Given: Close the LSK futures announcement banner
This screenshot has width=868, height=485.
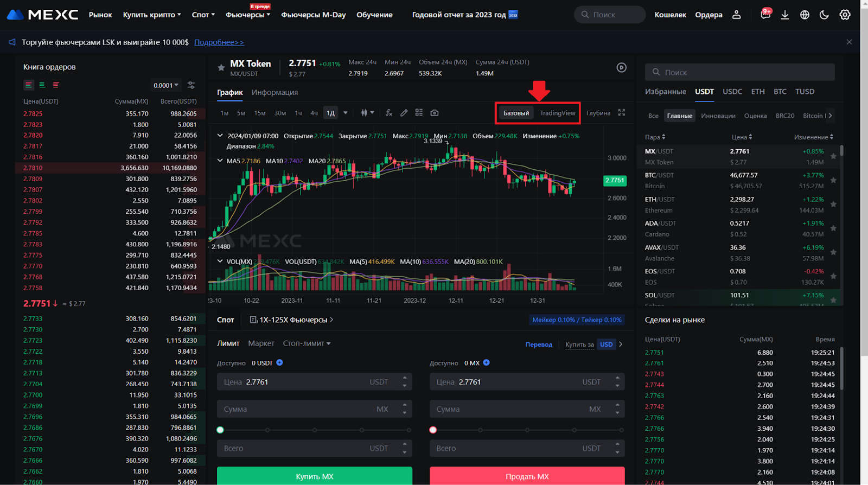Looking at the screenshot, I should 849,42.
